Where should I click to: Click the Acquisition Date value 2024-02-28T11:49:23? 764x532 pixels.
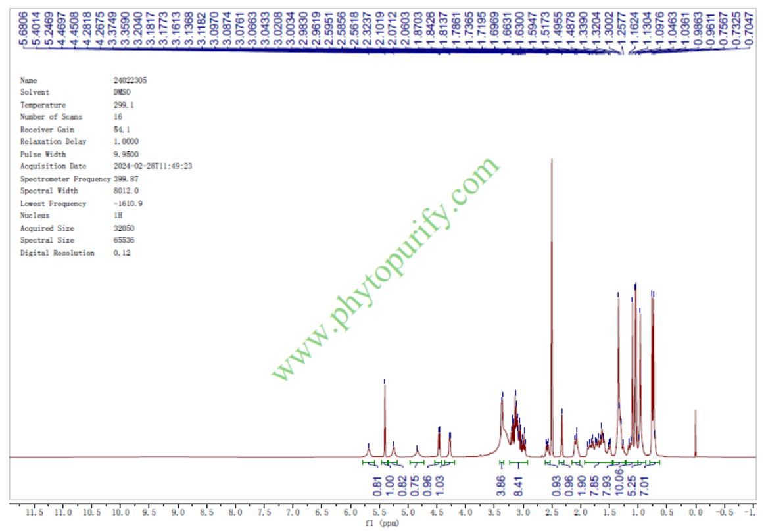[x=153, y=166]
